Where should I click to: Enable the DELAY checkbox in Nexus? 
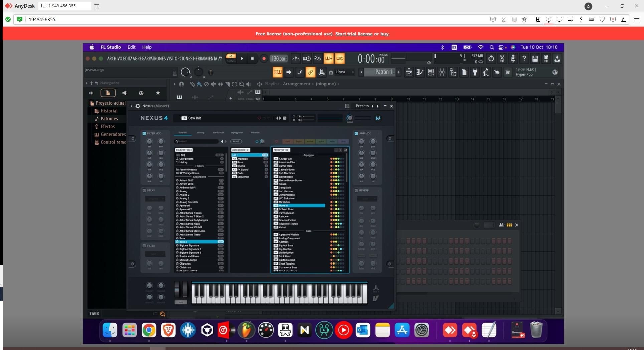pyautogui.click(x=144, y=190)
